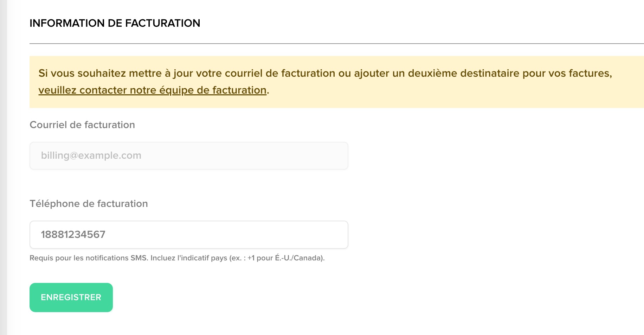
Task: Click the phone number 18881234567
Action: 73,235
